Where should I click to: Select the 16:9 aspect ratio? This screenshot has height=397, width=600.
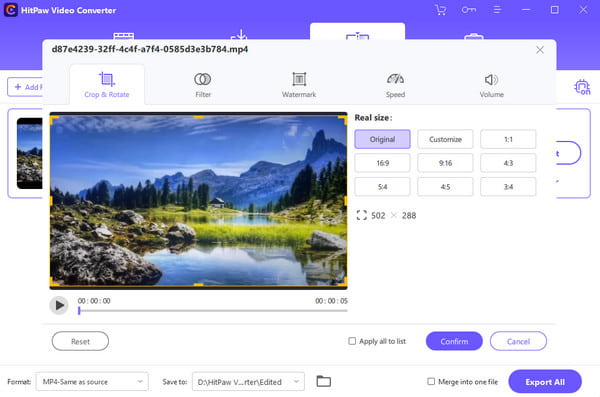click(x=382, y=163)
